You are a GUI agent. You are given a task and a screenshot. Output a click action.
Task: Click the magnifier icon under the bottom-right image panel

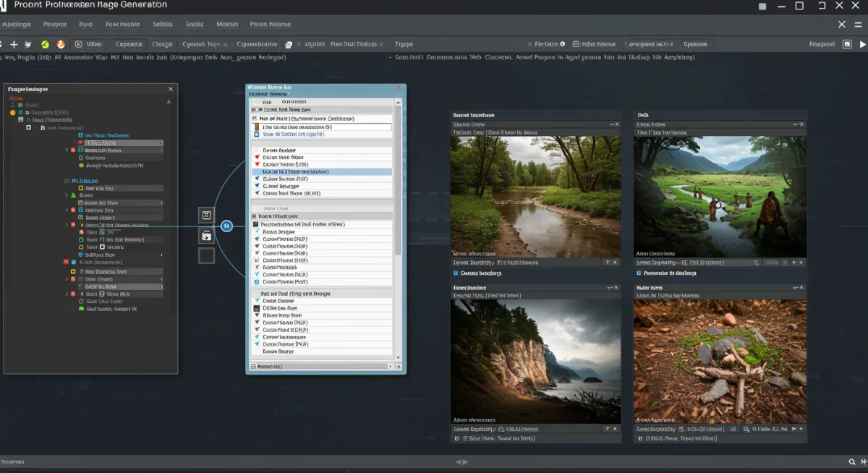click(x=746, y=430)
